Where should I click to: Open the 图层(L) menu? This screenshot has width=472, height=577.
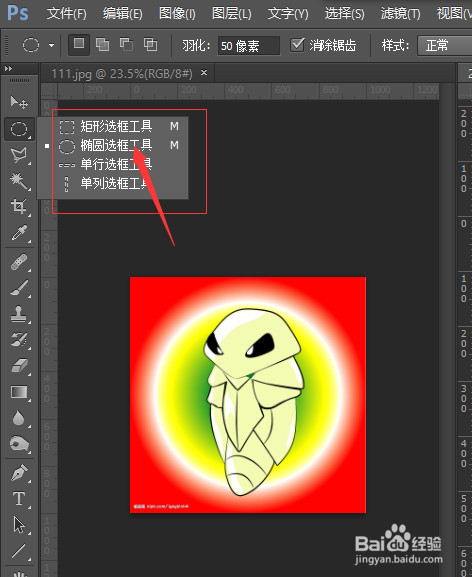coord(231,14)
